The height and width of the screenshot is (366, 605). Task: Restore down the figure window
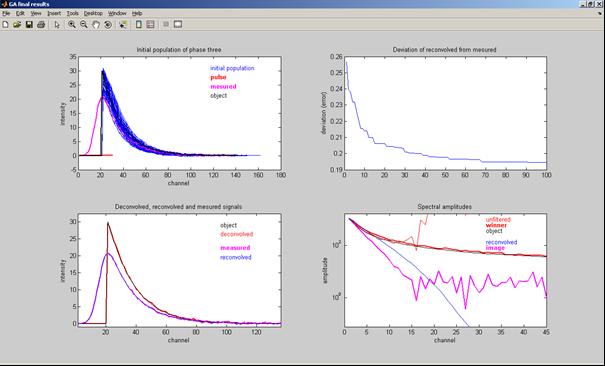coord(591,4)
